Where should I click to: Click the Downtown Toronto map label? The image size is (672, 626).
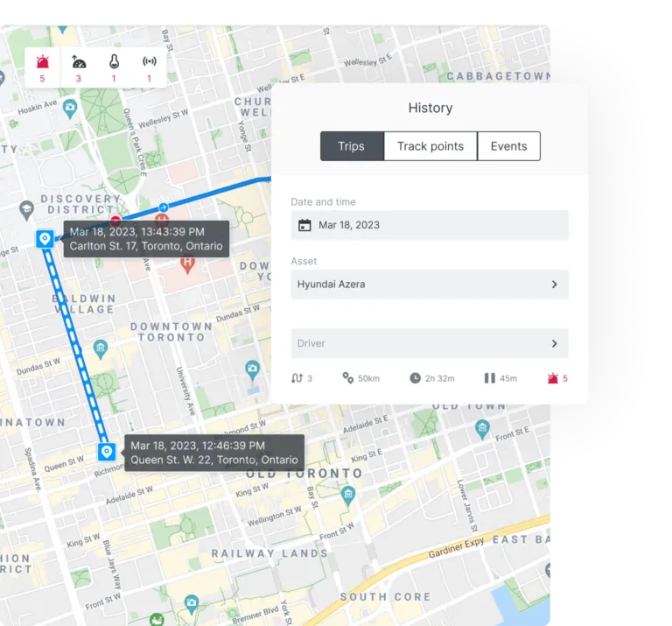pos(171,333)
